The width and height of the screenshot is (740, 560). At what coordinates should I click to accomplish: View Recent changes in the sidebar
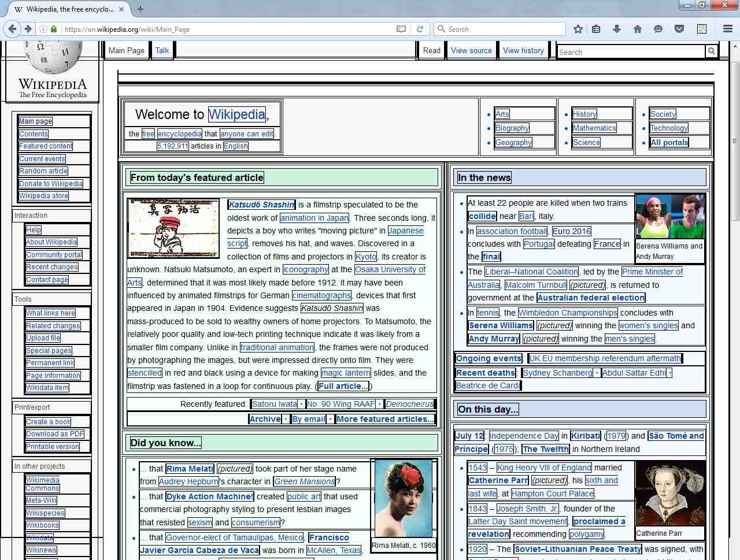point(52,267)
